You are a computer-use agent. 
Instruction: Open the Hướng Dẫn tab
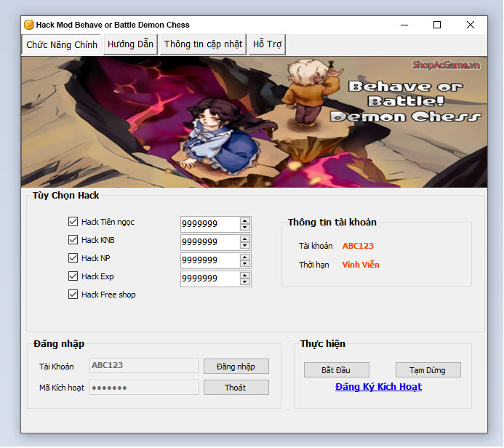(130, 44)
